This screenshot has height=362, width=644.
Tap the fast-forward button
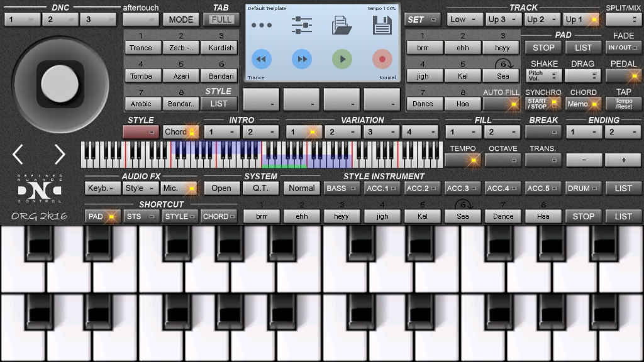click(x=301, y=59)
